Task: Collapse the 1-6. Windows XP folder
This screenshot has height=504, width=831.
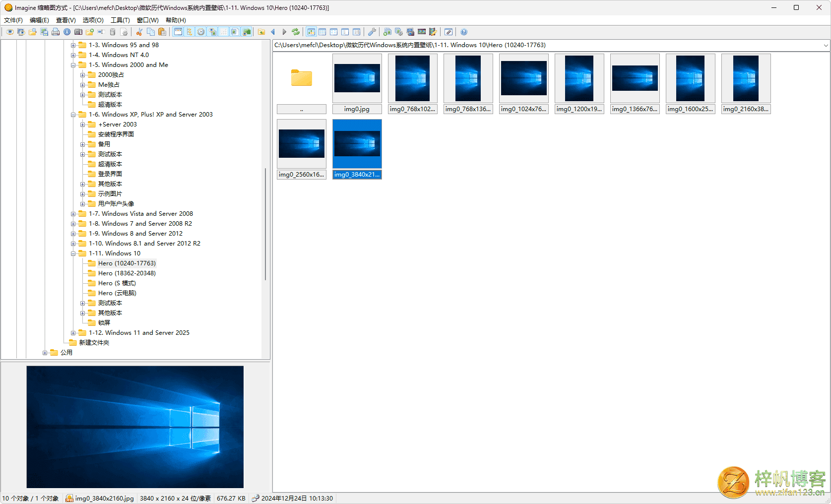Action: tap(73, 115)
